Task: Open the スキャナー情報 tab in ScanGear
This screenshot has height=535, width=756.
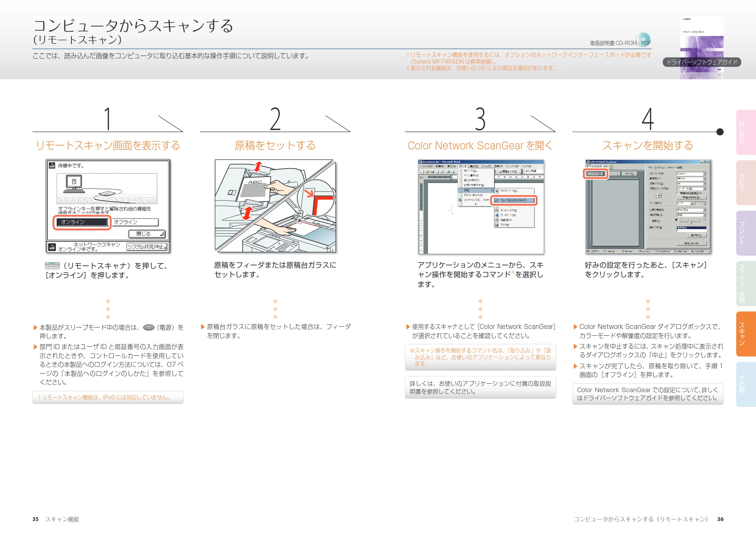Action: click(674, 167)
